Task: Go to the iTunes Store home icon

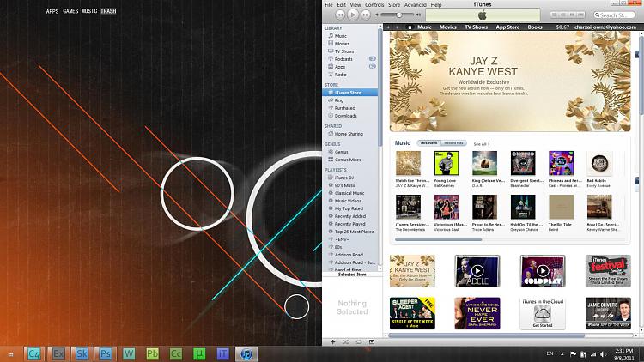Action: click(x=410, y=27)
